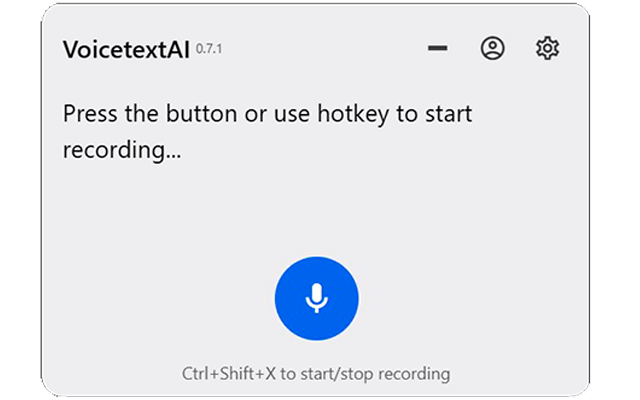
Task: Collapse the widget using the minimize bar
Action: click(437, 48)
